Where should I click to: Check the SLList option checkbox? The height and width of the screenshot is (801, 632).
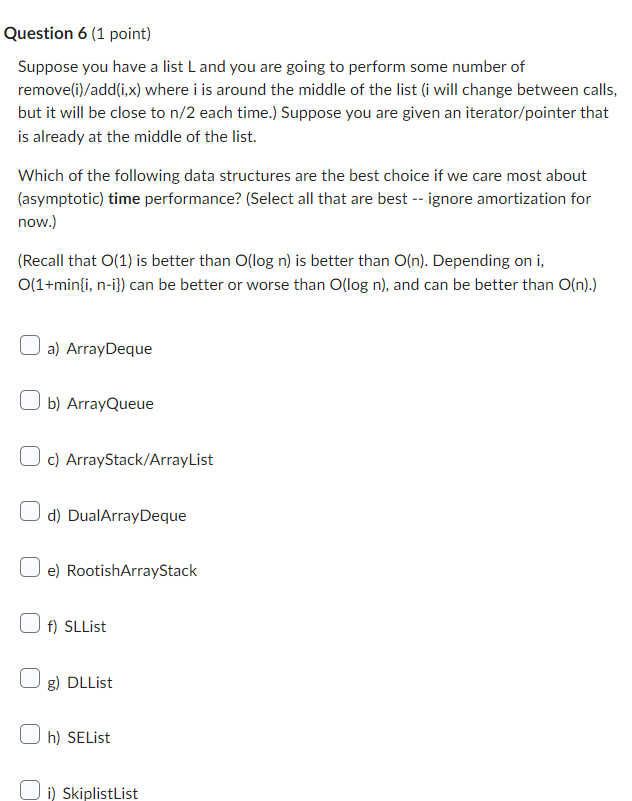click(x=30, y=621)
